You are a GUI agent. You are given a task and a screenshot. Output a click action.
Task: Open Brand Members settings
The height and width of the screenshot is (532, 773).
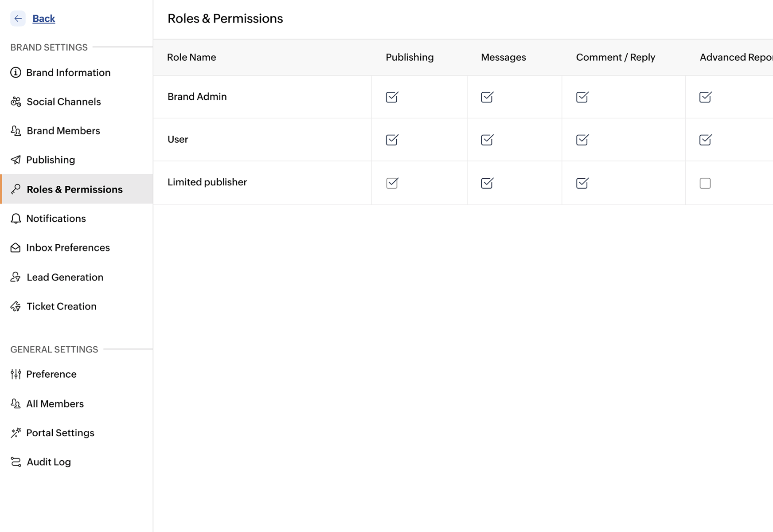(63, 131)
